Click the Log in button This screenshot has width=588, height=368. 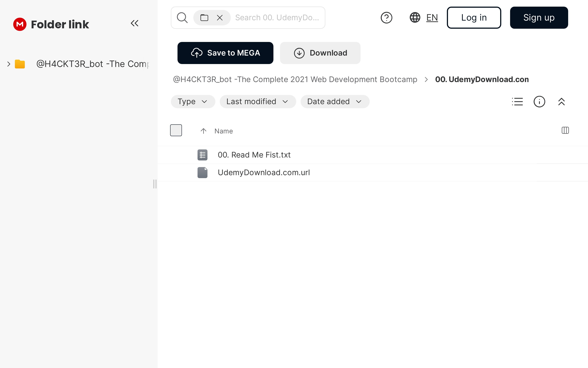[474, 17]
